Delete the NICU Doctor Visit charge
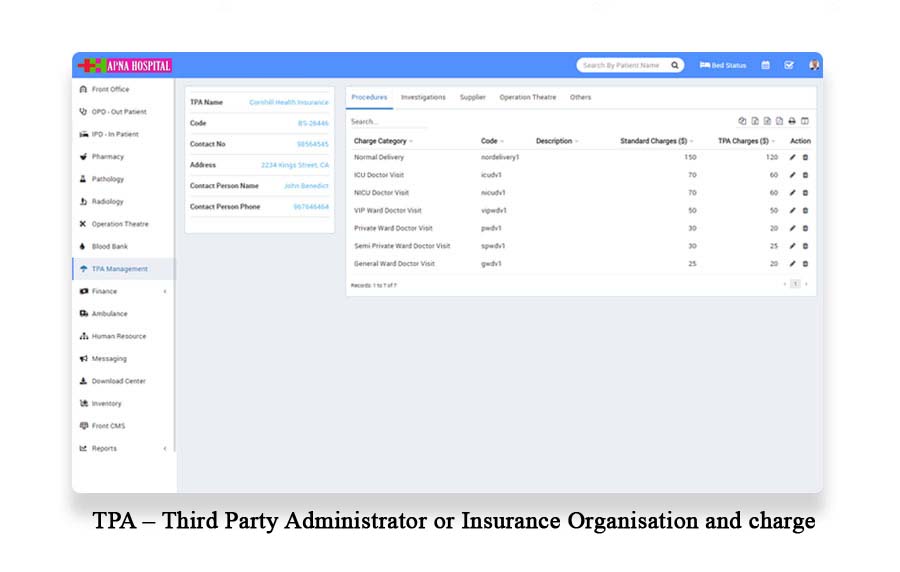The height and width of the screenshot is (572, 900). pos(805,193)
